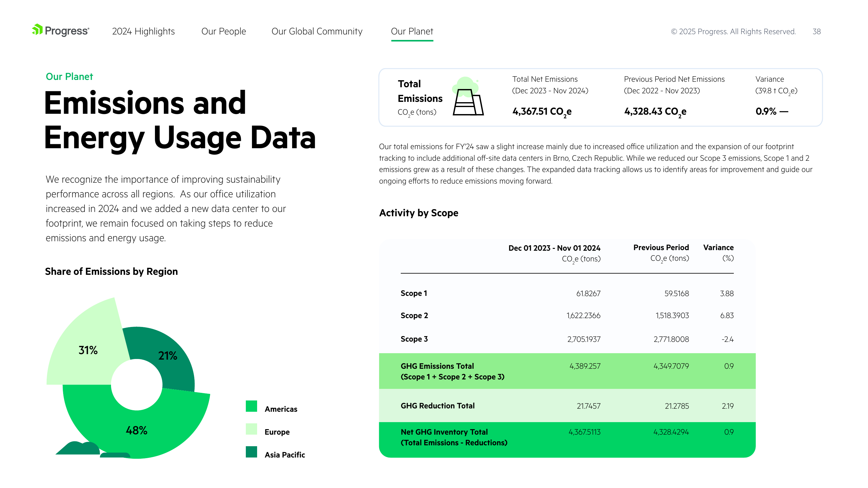This screenshot has height=488, width=868.
Task: Select the Our Planet tab
Action: click(412, 31)
